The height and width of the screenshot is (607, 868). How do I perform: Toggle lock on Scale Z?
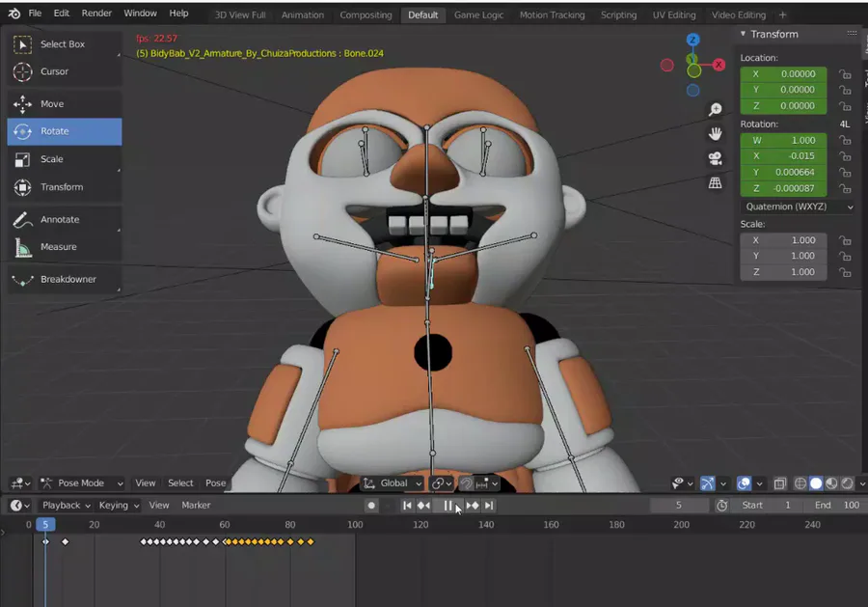tap(845, 272)
